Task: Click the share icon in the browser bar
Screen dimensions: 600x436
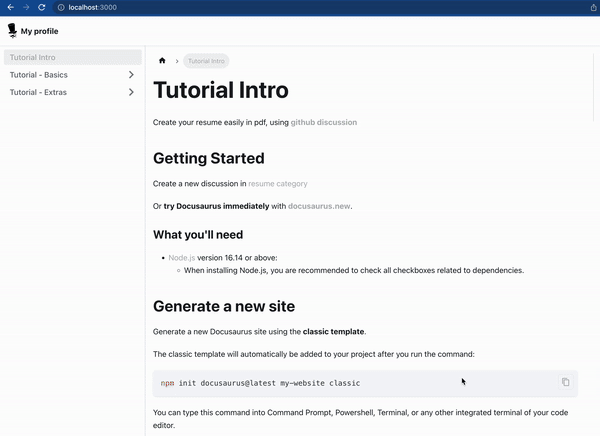Action: click(593, 7)
